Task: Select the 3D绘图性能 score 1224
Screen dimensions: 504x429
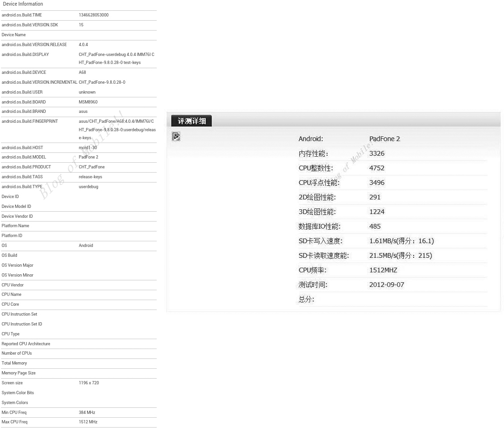Action: coord(377,212)
